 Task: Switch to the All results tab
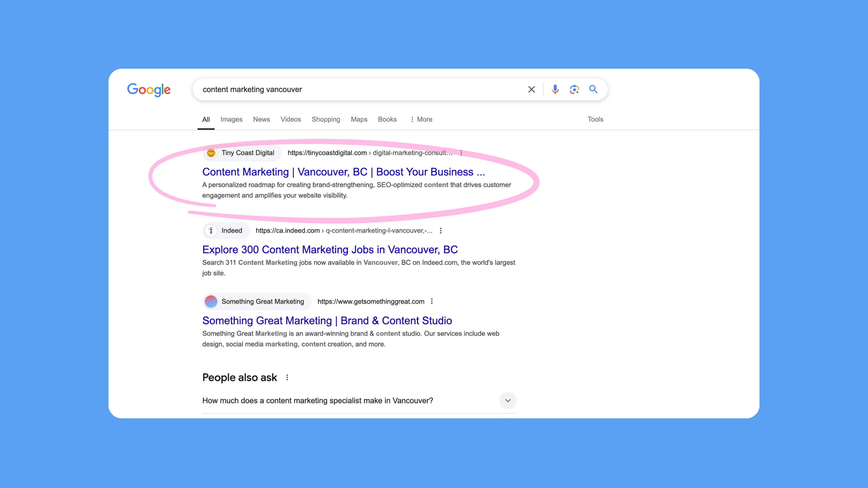[x=206, y=119]
